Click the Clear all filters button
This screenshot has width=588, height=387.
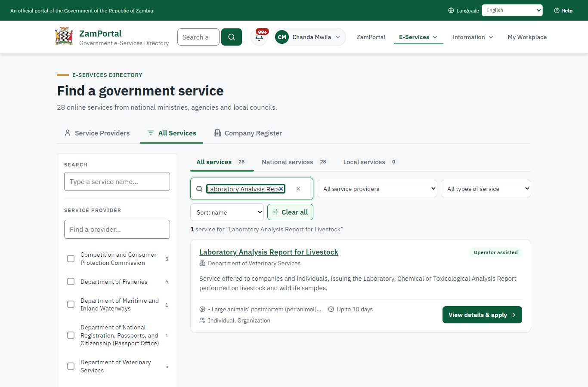[290, 212]
